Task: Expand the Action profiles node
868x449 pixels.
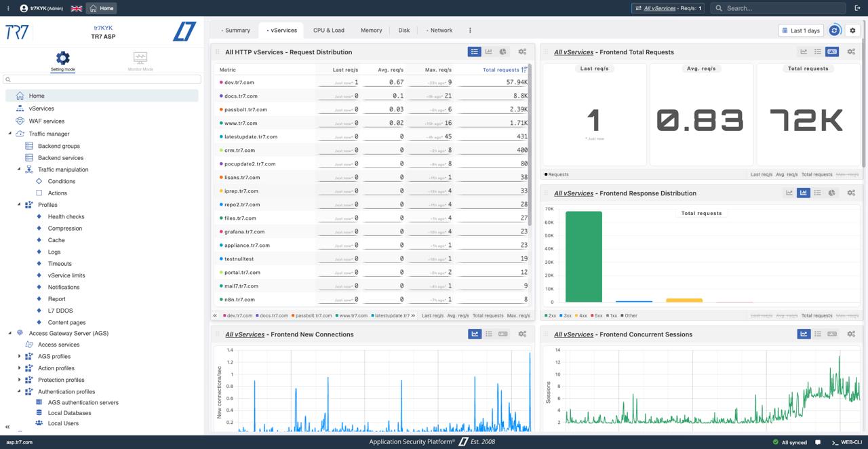Action: [x=19, y=368]
